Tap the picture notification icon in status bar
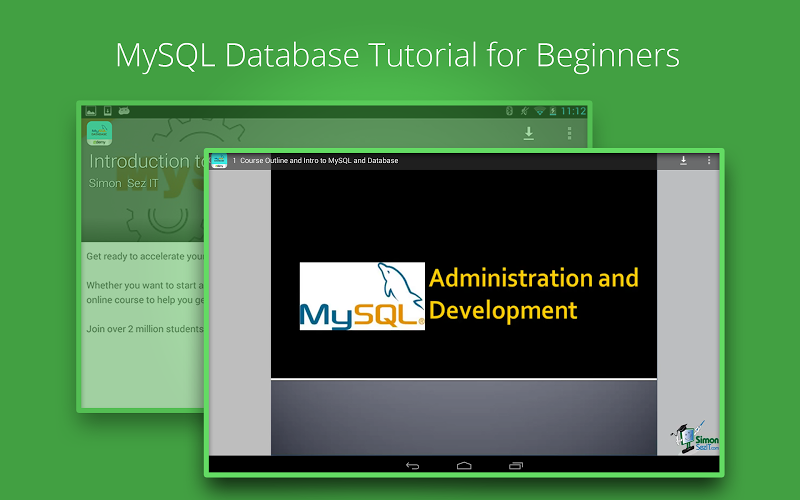The height and width of the screenshot is (500, 800). [91, 111]
